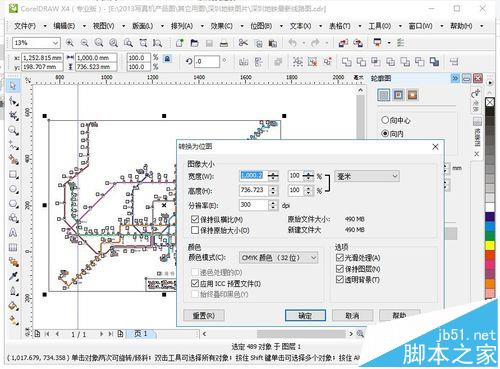The height and width of the screenshot is (369, 500).
Task: Open the 排列(A) menu
Action: click(x=182, y=26)
